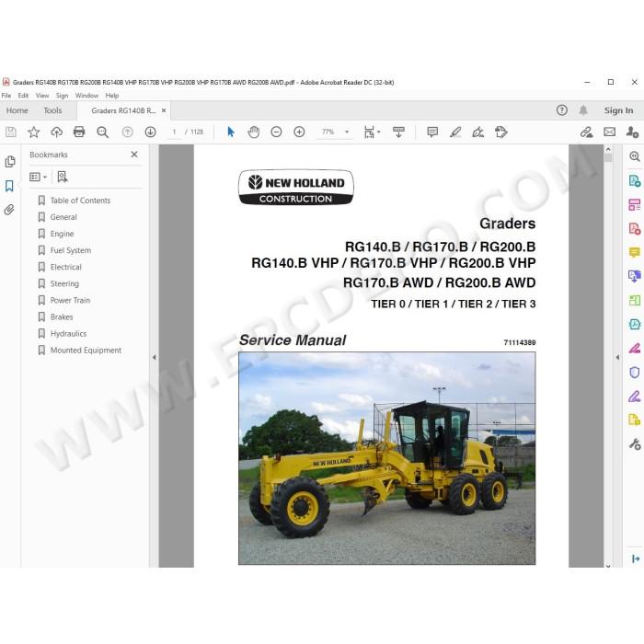Viewport: 644px width, 644px height.
Task: Close the Bookmarks pane
Action: click(134, 155)
